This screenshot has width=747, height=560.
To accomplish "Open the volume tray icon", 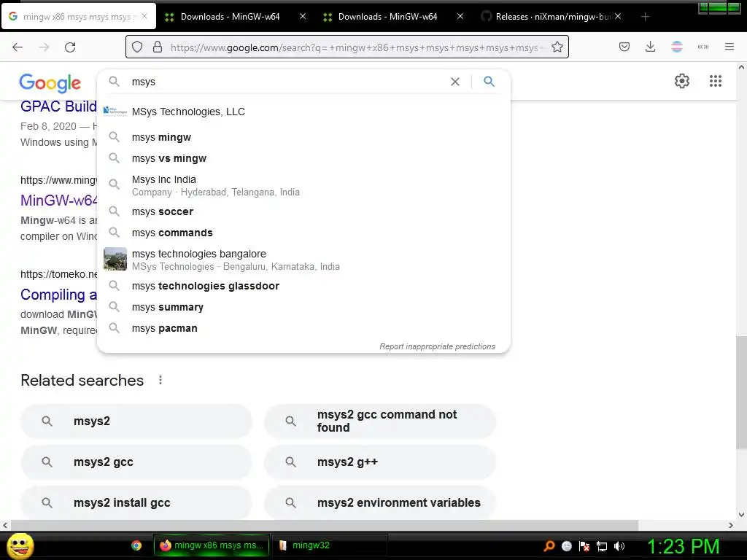I will [619, 546].
